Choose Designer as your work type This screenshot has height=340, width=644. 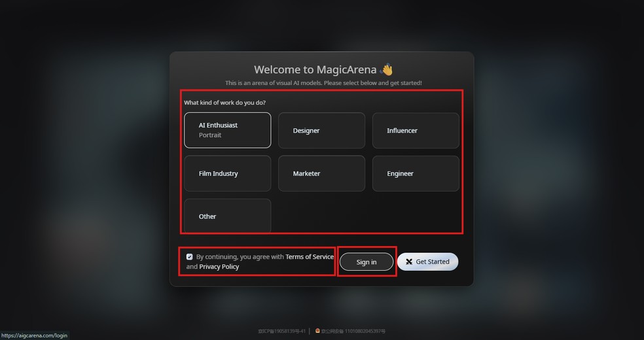click(321, 130)
